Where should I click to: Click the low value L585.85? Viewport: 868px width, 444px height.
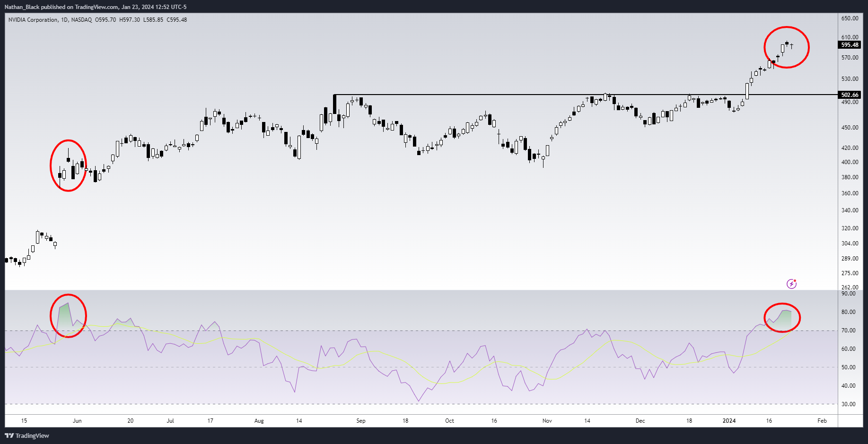pos(153,20)
